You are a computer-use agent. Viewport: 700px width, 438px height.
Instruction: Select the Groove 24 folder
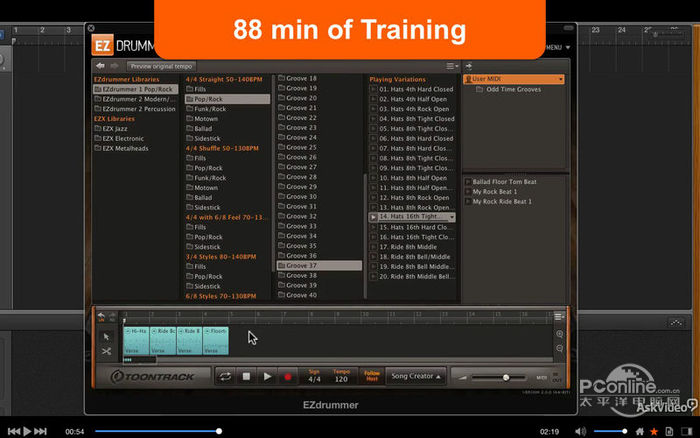coord(297,138)
